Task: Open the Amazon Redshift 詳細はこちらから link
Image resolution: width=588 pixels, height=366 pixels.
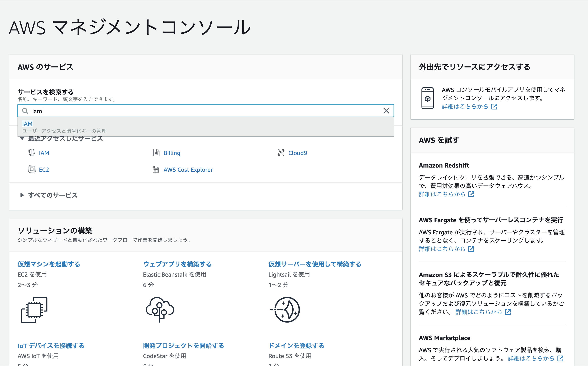Action: pyautogui.click(x=442, y=194)
